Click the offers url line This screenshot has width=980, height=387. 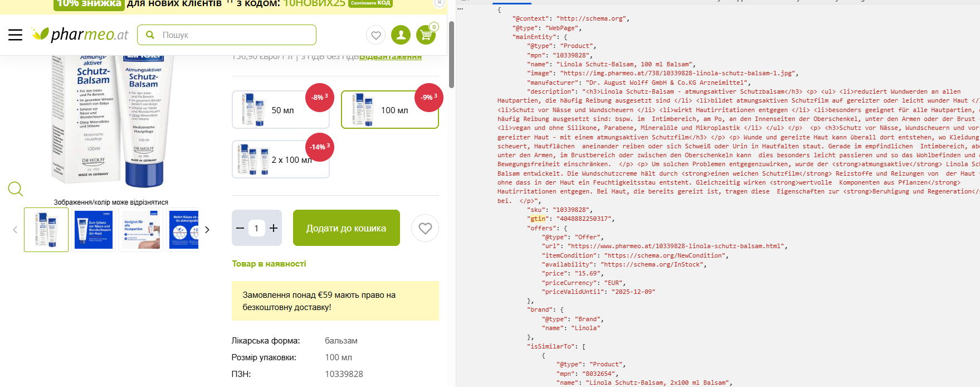tap(665, 246)
